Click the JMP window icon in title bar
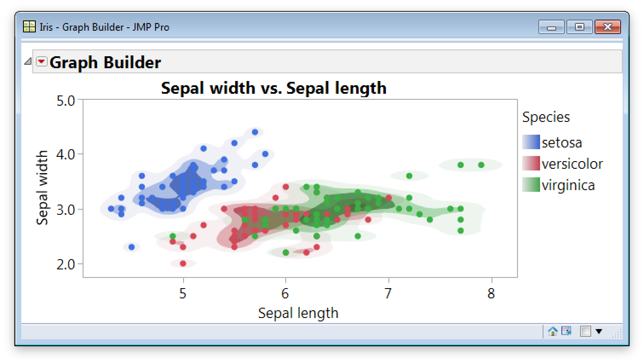Image resolution: width=644 pixels, height=364 pixels. point(29,27)
